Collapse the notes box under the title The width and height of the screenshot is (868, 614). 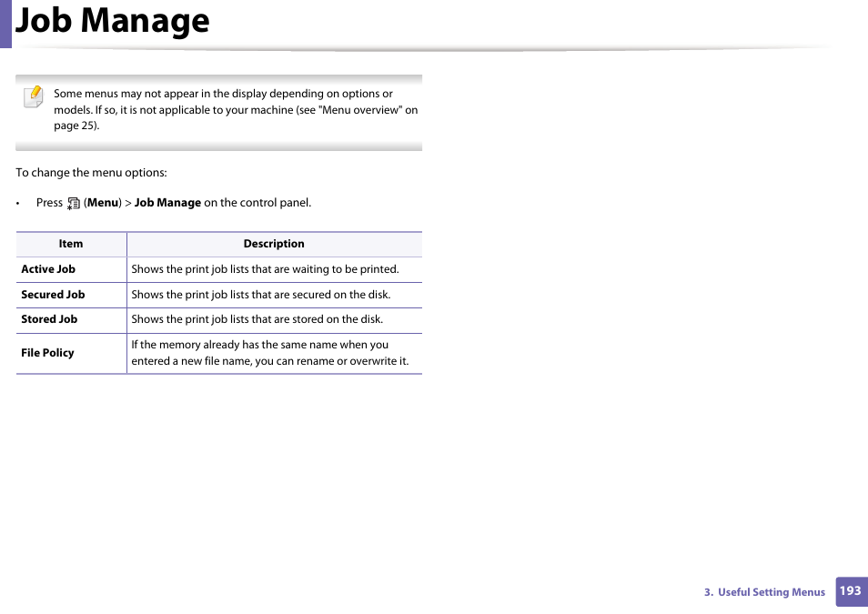click(x=218, y=111)
